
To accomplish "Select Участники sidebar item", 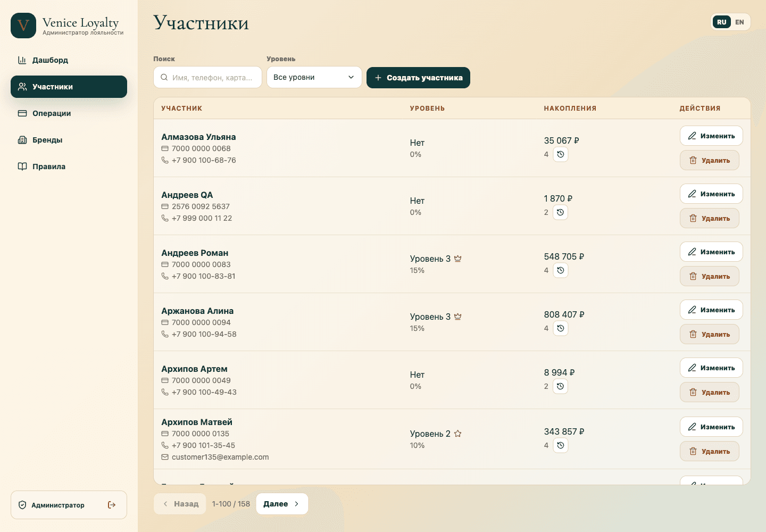I will click(69, 87).
